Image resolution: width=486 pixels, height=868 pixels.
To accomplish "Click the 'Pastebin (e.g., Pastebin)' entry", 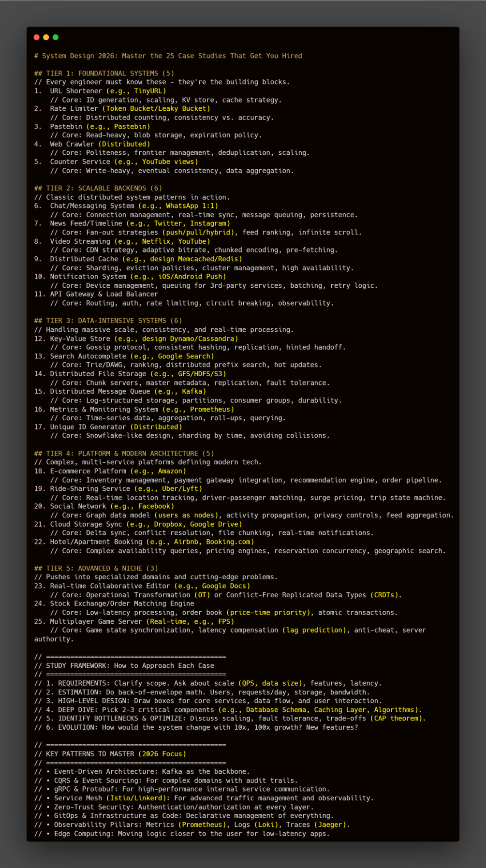I will [92, 127].
